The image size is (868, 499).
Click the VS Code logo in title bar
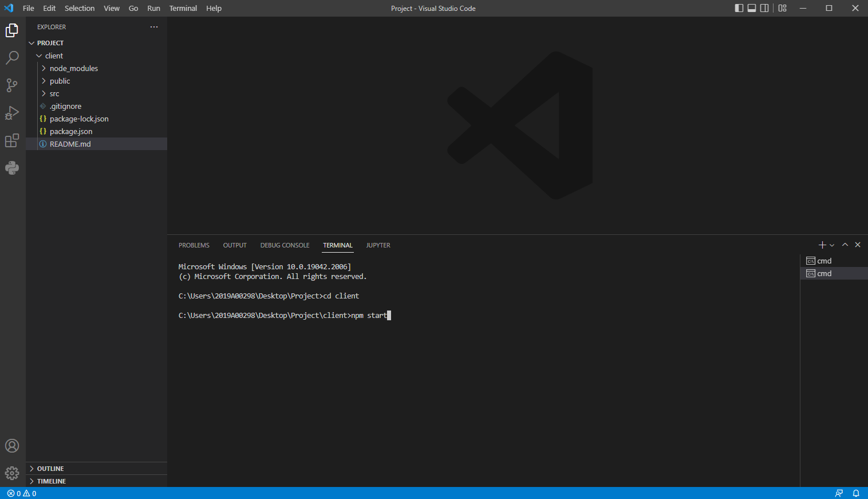coord(9,8)
